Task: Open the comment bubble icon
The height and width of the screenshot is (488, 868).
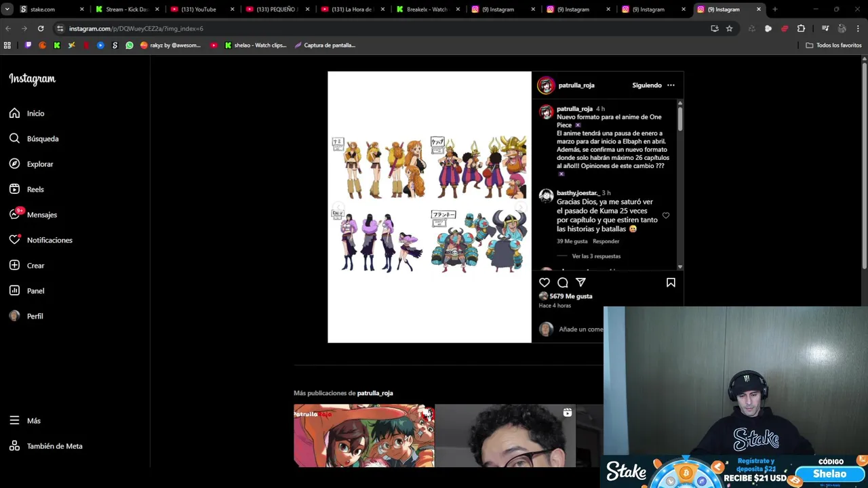Action: coord(563,283)
